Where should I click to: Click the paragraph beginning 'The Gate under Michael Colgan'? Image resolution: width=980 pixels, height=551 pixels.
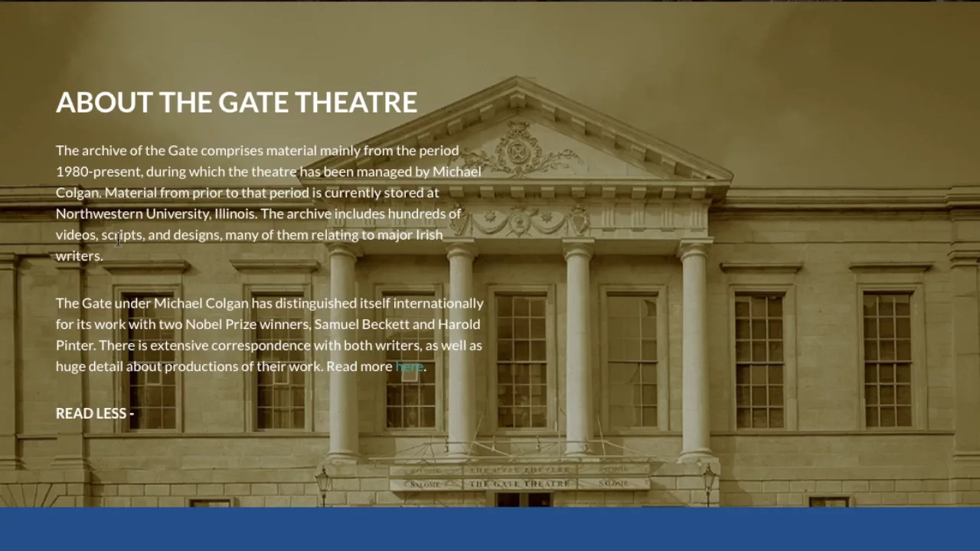269,334
